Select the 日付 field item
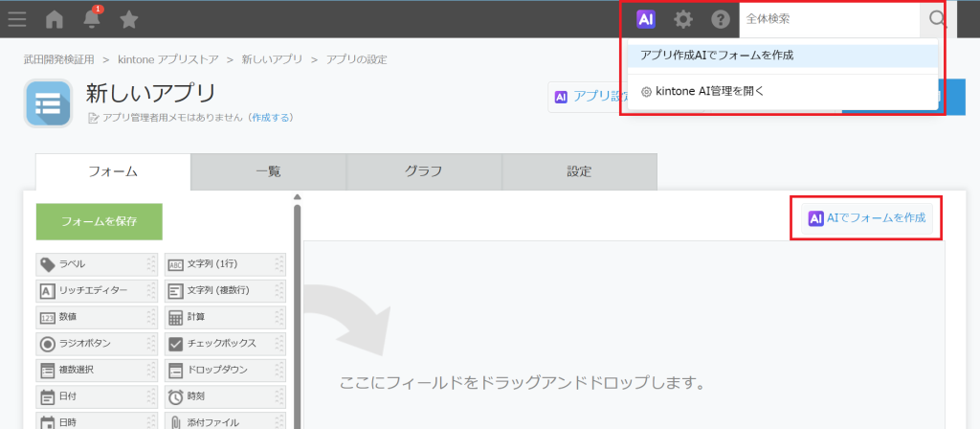 pos(97,396)
